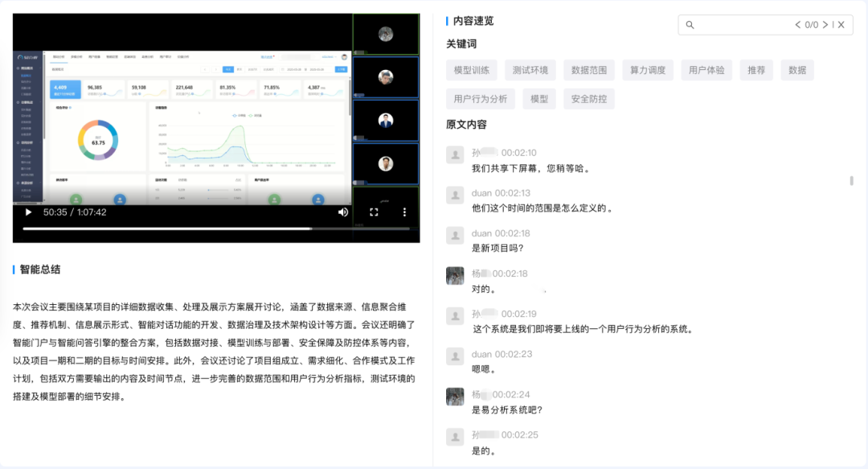Select the 测试环境 keyword tag
This screenshot has width=868, height=469.
point(530,71)
